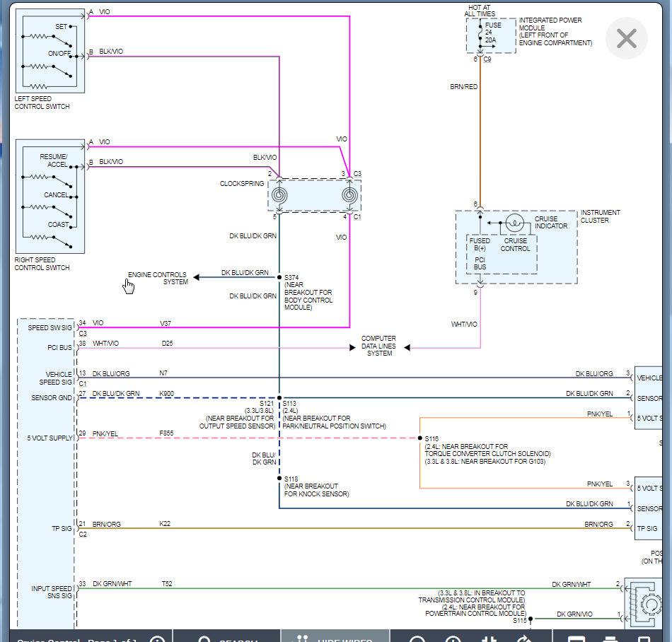The height and width of the screenshot is (642, 672).
Task: Open the Search tool in bottom toolbar
Action: (x=227, y=638)
